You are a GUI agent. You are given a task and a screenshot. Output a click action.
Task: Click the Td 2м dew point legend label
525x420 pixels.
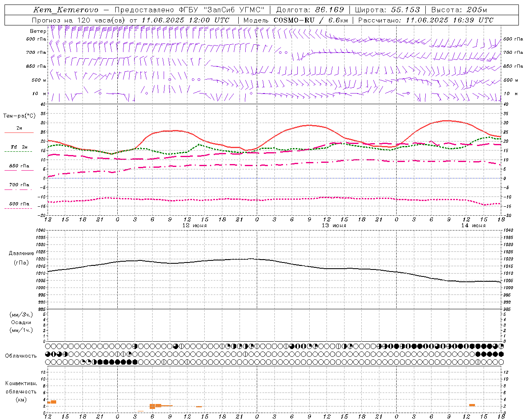(x=19, y=147)
